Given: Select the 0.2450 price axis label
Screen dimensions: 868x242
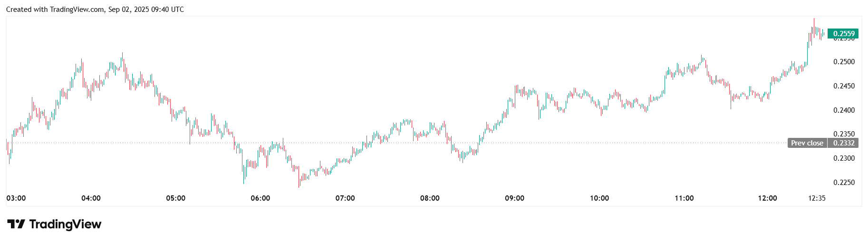Looking at the screenshot, I should (x=844, y=86).
